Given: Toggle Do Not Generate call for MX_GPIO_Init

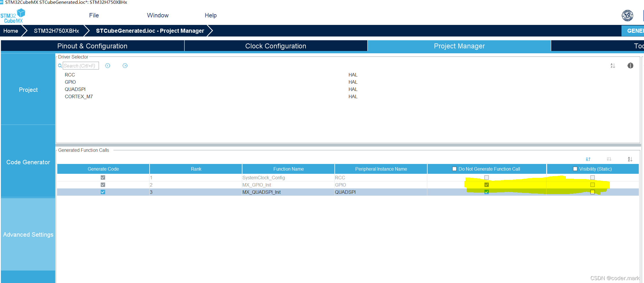Looking at the screenshot, I should click(487, 185).
